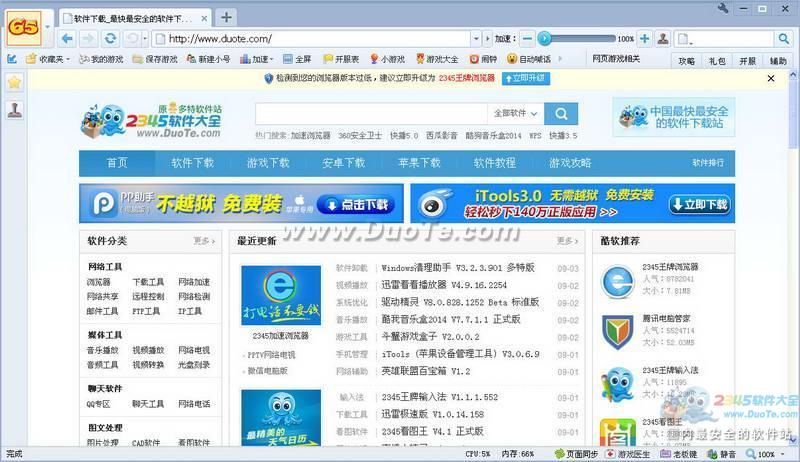Click the browser search magnifier icon
800x462 pixels.
coord(784,39)
